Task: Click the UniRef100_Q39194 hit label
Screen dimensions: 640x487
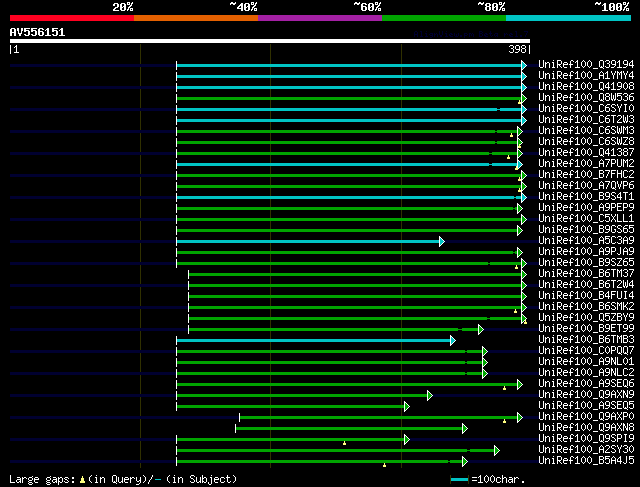Action: coord(586,64)
